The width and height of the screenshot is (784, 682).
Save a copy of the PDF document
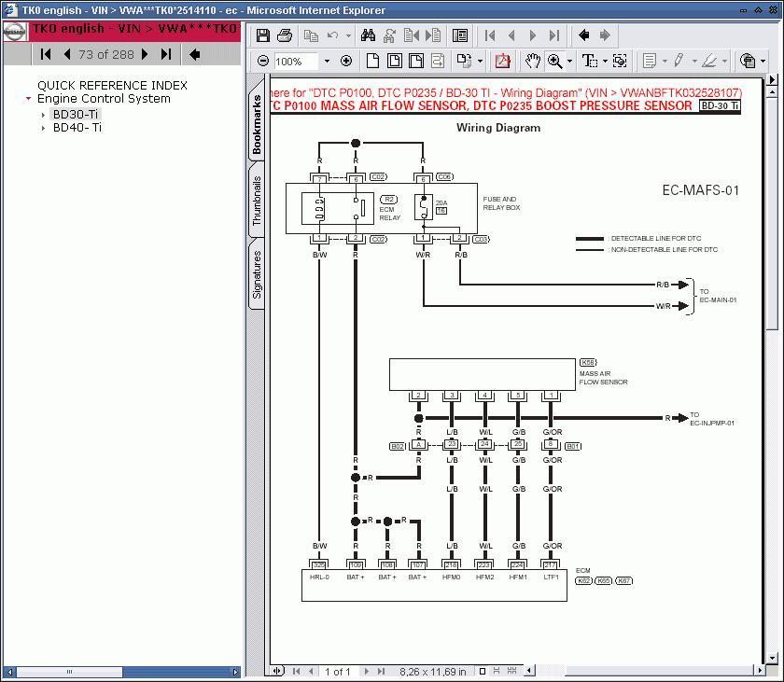(263, 35)
